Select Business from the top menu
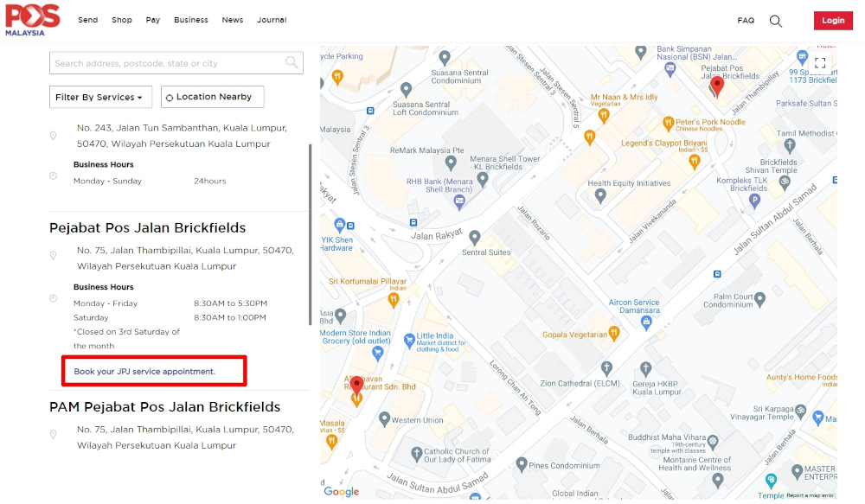The image size is (865, 504). click(191, 20)
